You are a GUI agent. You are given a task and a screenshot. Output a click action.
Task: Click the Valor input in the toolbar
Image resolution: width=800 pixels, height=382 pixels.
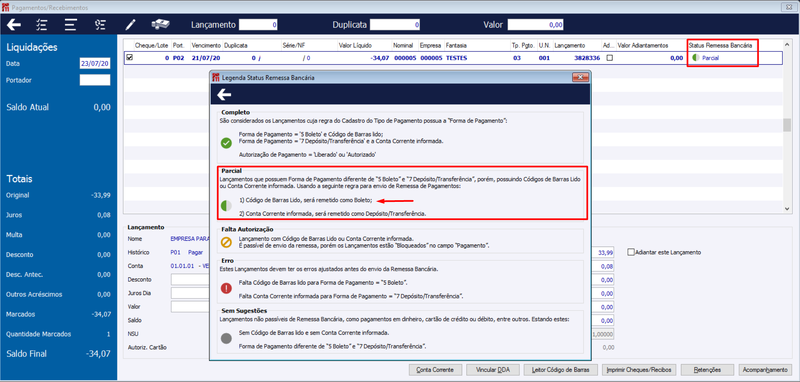(x=536, y=24)
